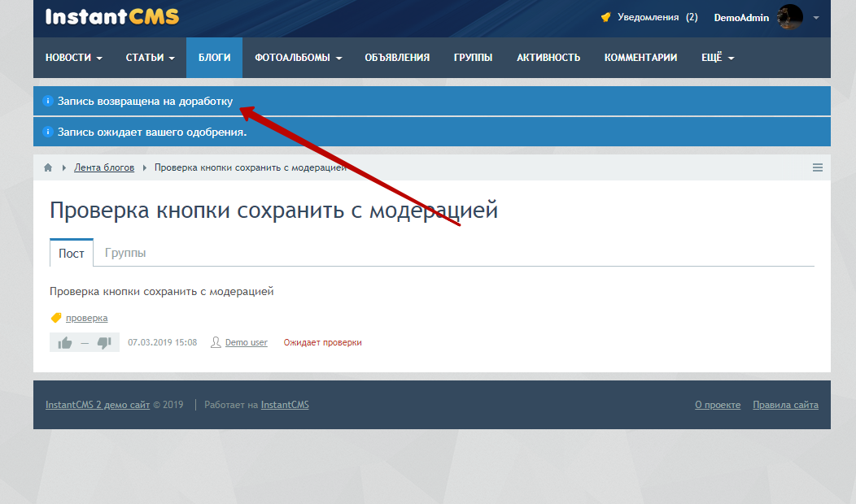Open the hamburger menu above the post title

pyautogui.click(x=817, y=167)
